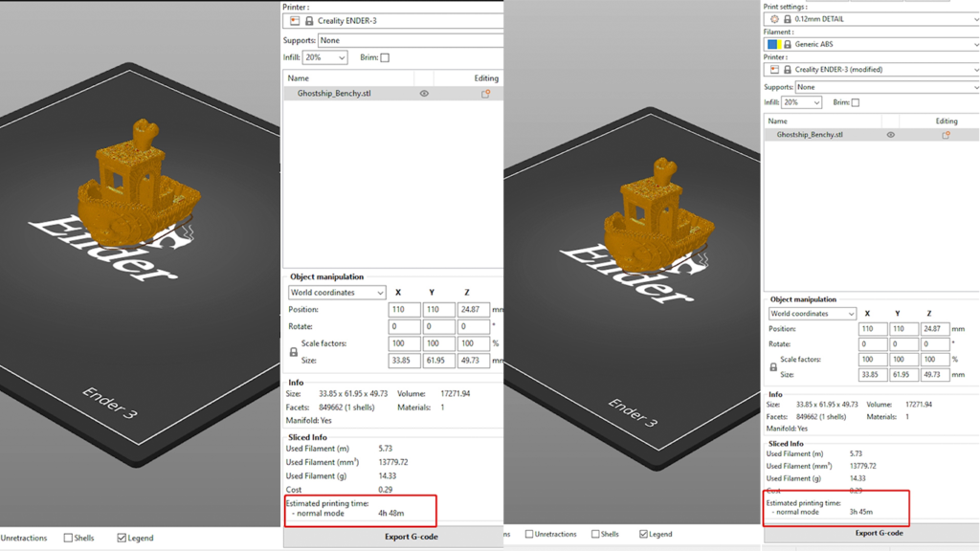Click the Editing icon for Ghostship_Benchy.stl in left panel
The image size is (980, 551).
485,94
